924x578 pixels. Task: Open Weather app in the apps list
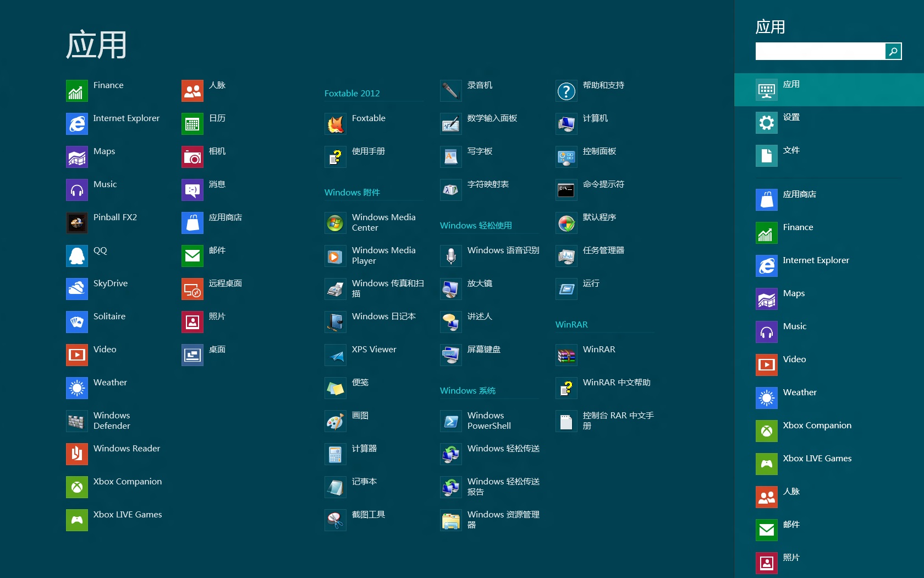tap(97, 388)
